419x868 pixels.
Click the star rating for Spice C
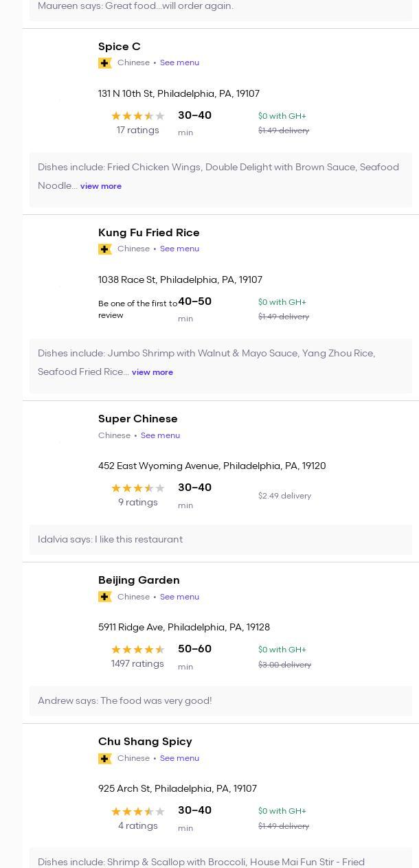(x=138, y=116)
